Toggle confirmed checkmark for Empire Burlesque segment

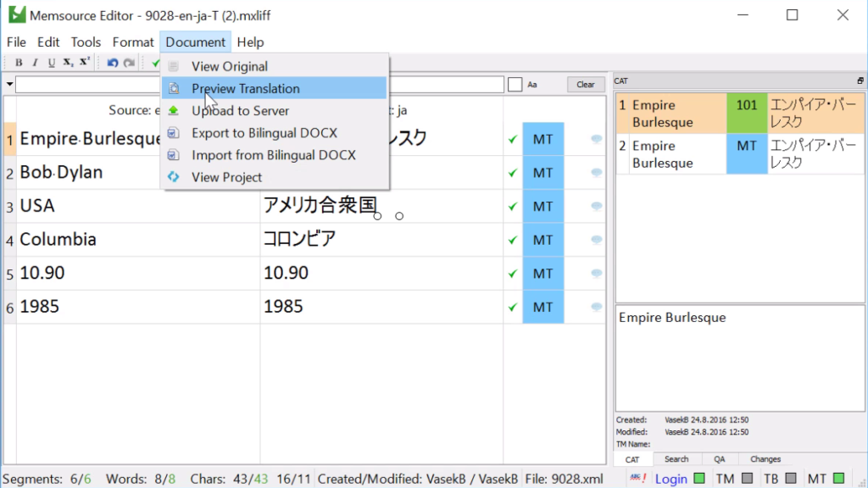(513, 140)
